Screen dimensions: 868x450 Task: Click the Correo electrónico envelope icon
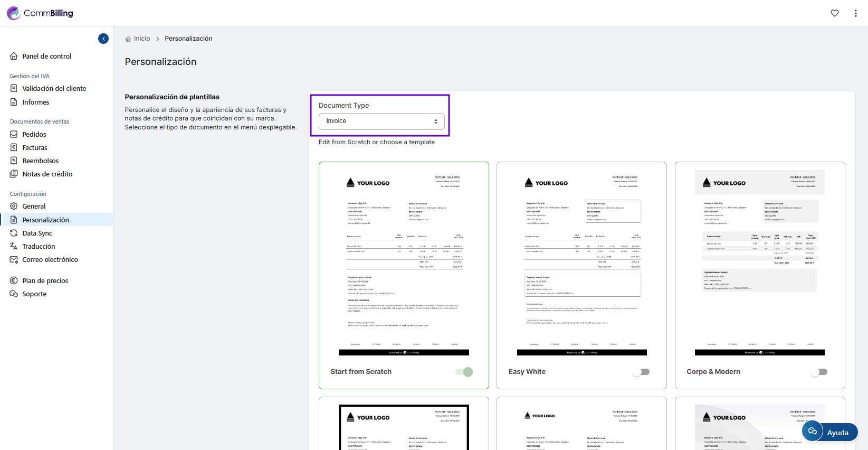click(x=14, y=259)
